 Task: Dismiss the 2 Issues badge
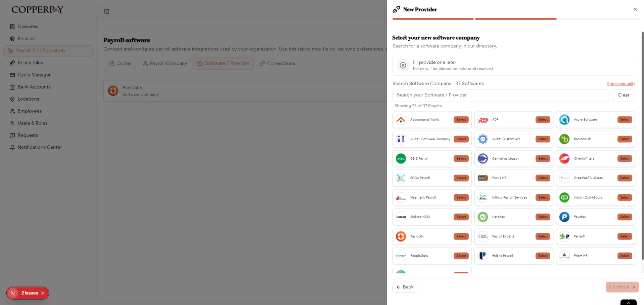43,293
